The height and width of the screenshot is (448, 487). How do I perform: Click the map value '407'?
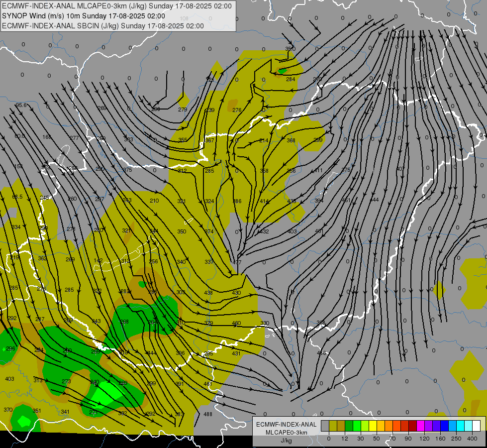tap(400, 169)
